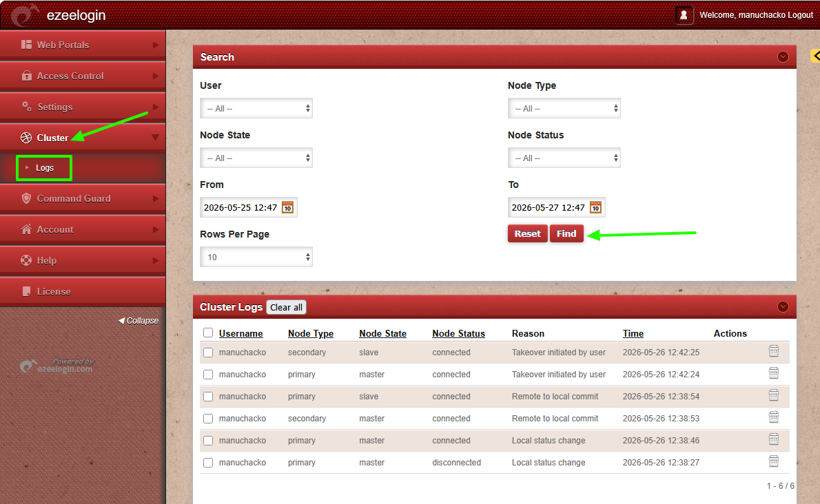The image size is (820, 504).
Task: Click the Command Guard shield icon
Action: tap(26, 198)
